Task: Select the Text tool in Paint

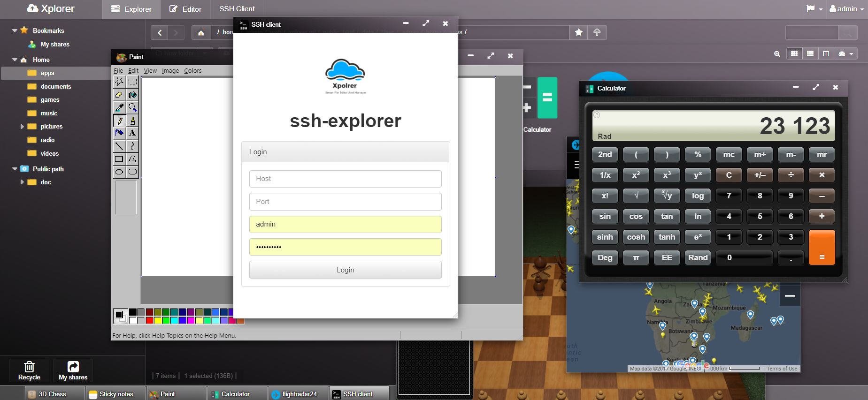Action: (133, 133)
